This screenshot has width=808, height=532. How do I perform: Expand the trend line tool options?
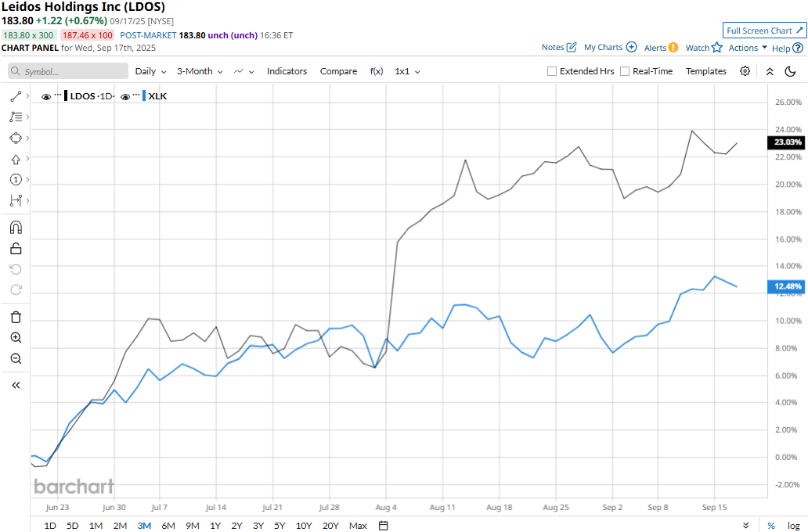click(x=27, y=96)
